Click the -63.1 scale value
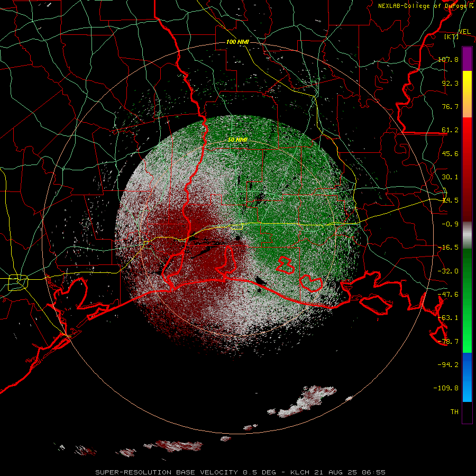476x476 pixels. 448,317
